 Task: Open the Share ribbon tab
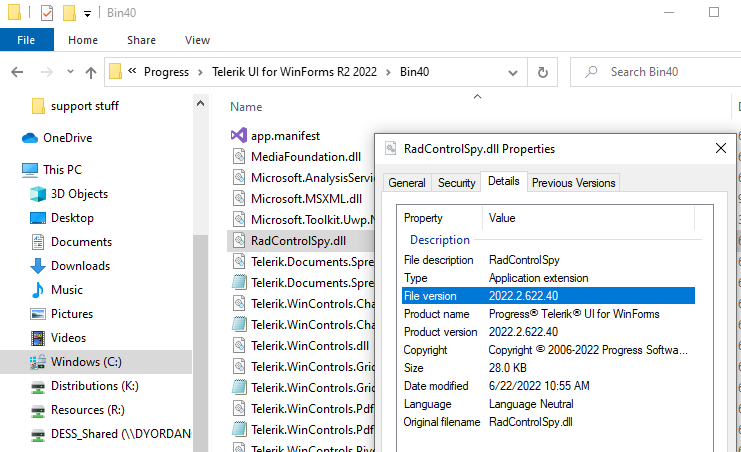click(x=141, y=40)
